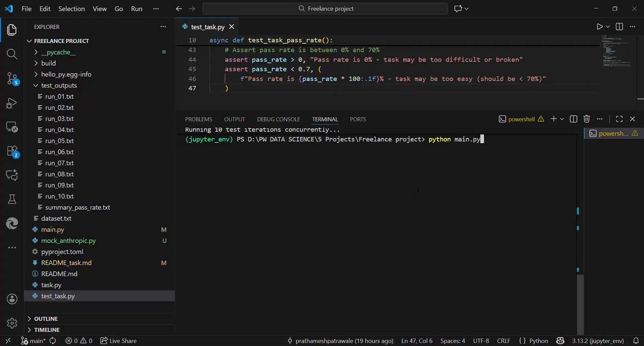The height and width of the screenshot is (346, 644).
Task: Expand the OUTLINE section
Action: [46, 319]
